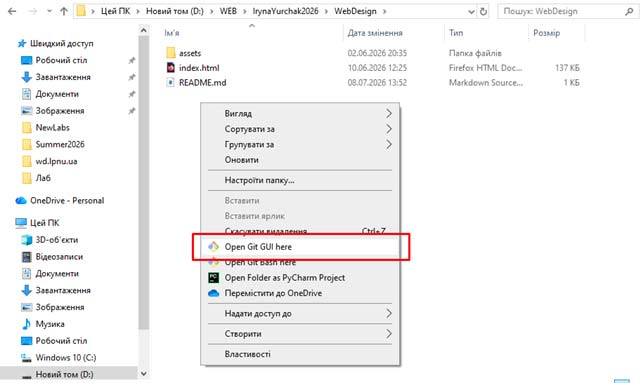Viewport: 643px width, 383px height.
Task: Click the Markdown Source... type cell
Action: click(486, 82)
